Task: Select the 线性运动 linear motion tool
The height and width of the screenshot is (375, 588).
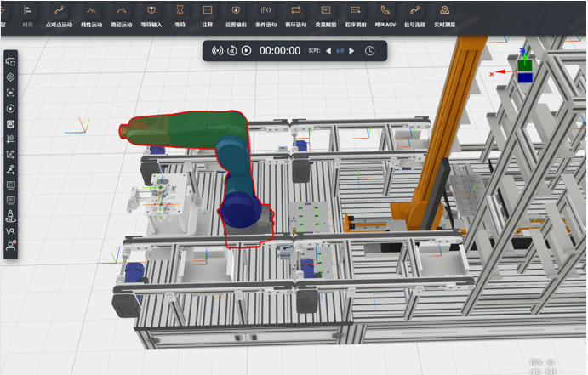Action: (x=91, y=15)
